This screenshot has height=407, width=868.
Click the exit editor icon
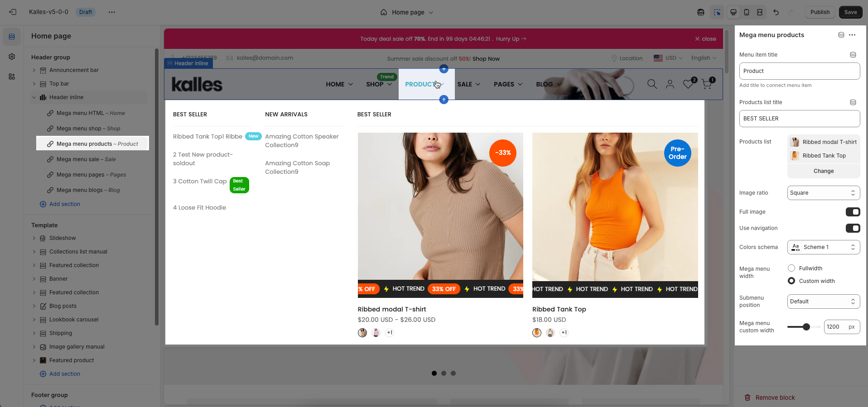tap(13, 12)
